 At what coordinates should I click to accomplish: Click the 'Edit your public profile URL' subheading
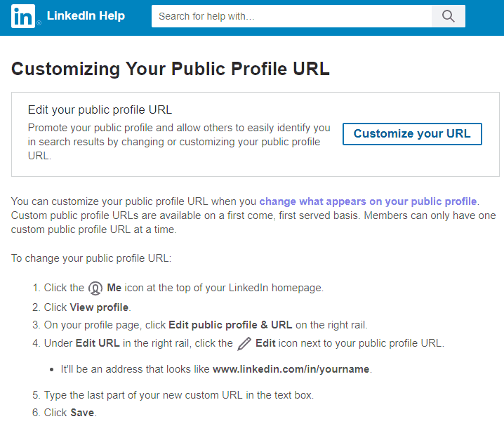[x=100, y=110]
